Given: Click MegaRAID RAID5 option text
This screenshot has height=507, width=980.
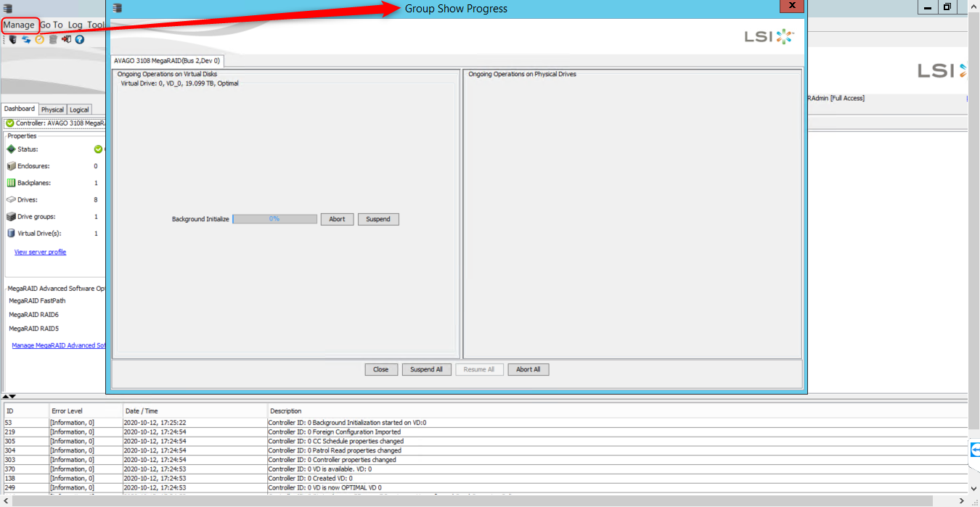Looking at the screenshot, I should click(33, 329).
